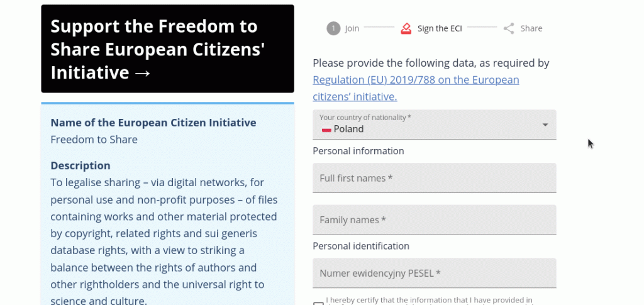Click into the Family names field
The height and width of the screenshot is (305, 644).
(x=434, y=219)
